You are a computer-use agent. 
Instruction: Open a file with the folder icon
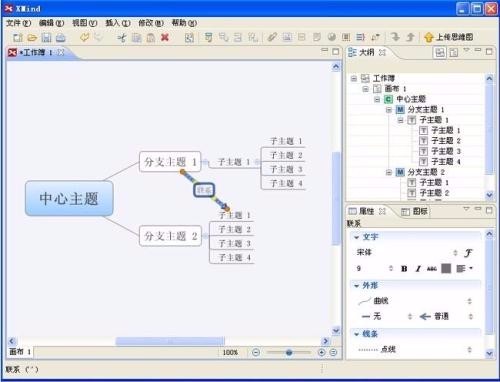[32, 37]
